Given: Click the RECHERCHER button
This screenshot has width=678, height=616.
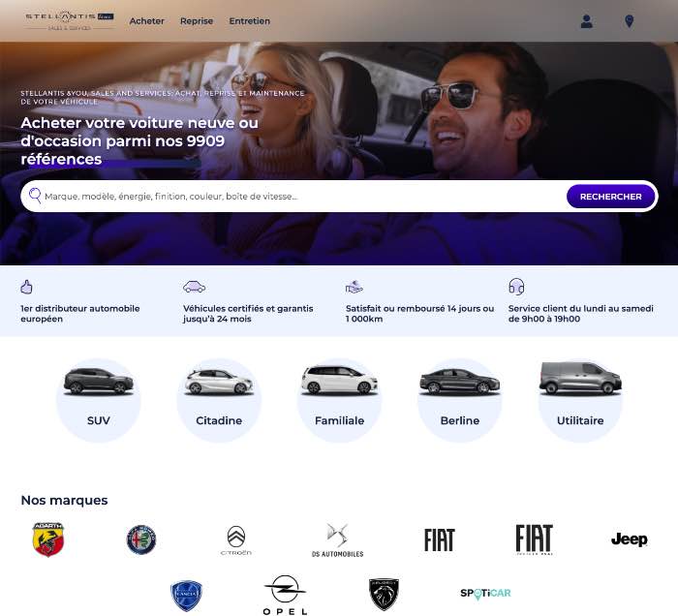Looking at the screenshot, I should point(610,197).
